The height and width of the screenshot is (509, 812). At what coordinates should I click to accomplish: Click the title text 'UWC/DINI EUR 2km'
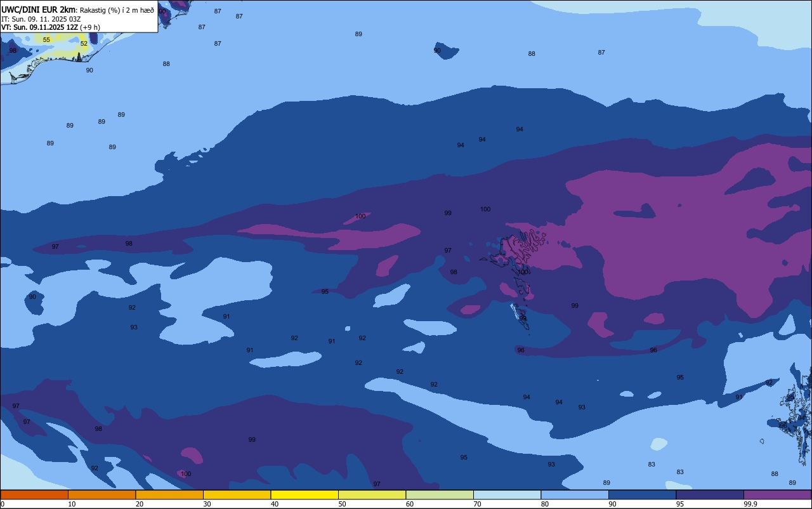coord(39,9)
